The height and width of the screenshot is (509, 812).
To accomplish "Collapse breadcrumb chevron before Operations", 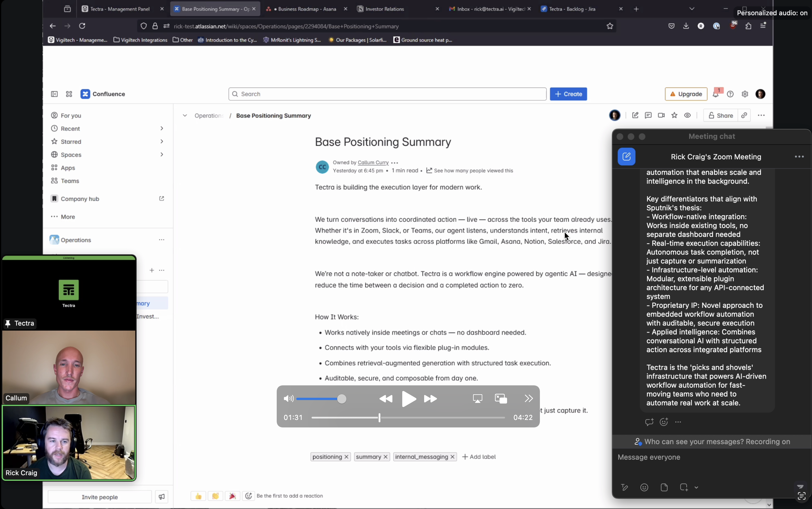I will coord(185,116).
